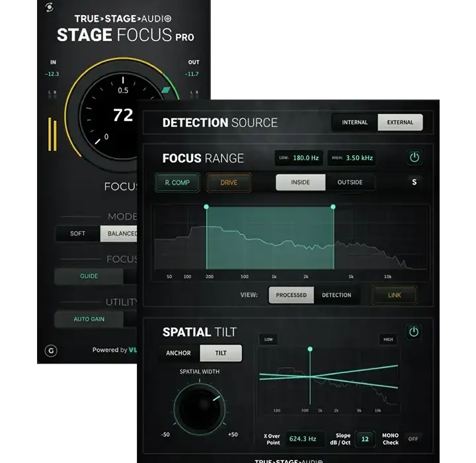This screenshot has width=476, height=463.
Task: Toggle the Focus Range power icon
Action: 415,157
